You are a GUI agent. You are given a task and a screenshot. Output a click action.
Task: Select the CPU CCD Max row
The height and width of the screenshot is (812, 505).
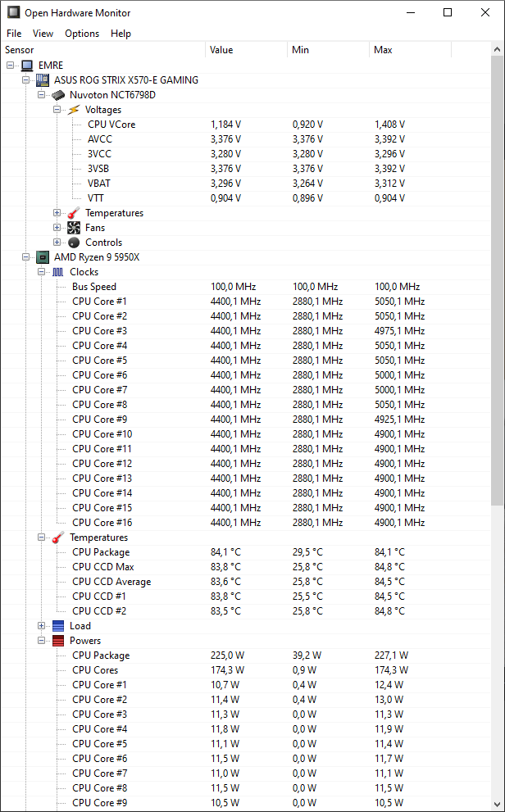(x=245, y=567)
